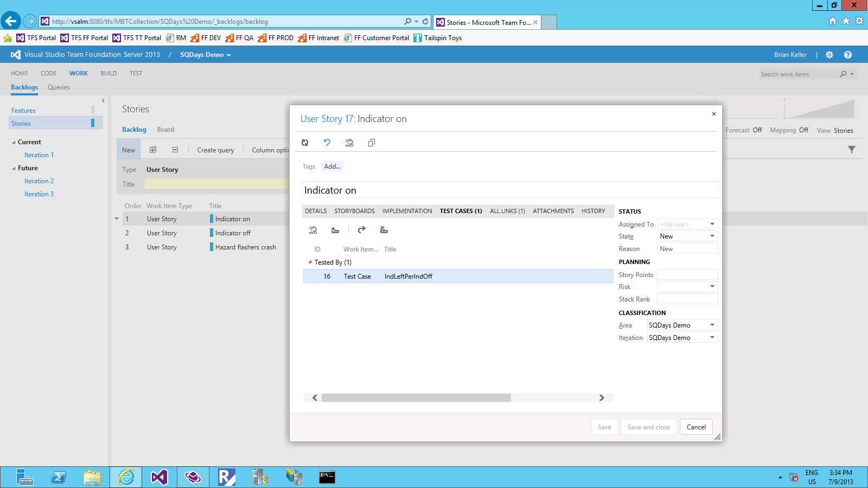
Task: Click the Create query button
Action: pyautogui.click(x=215, y=150)
